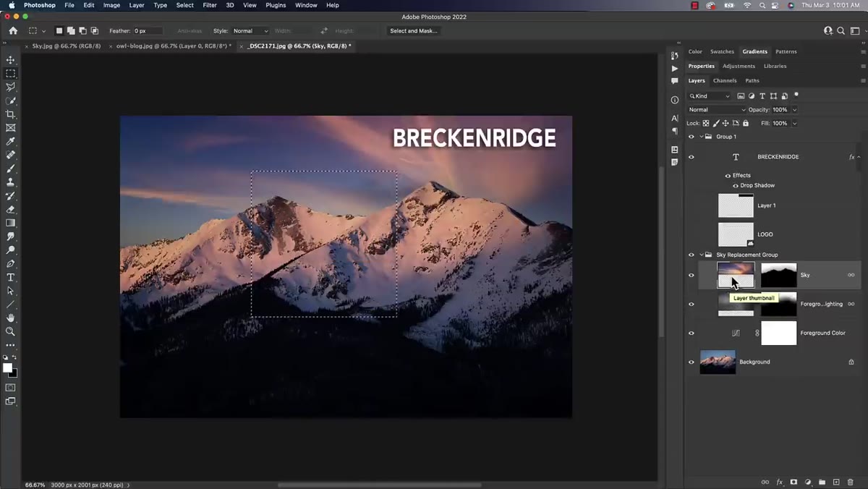
Task: Click the Home icon in options bar
Action: pyautogui.click(x=13, y=31)
